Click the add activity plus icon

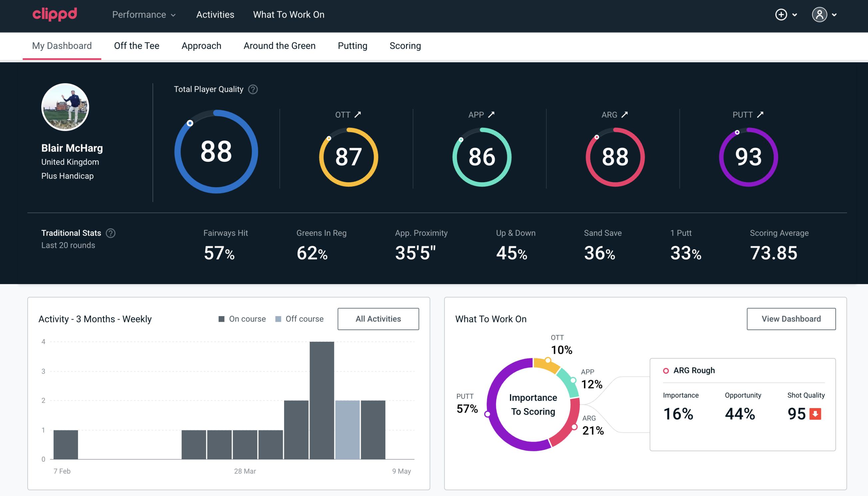pyautogui.click(x=781, y=14)
